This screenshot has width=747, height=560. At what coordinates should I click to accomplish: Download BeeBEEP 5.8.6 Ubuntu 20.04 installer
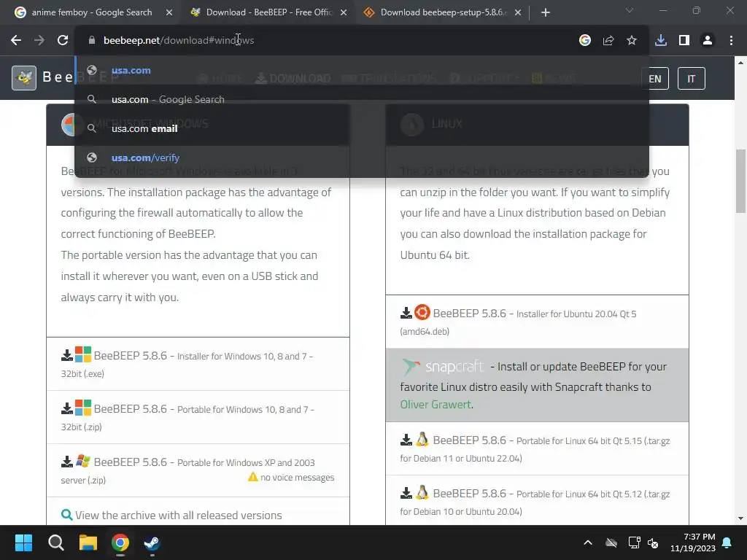[537, 322]
